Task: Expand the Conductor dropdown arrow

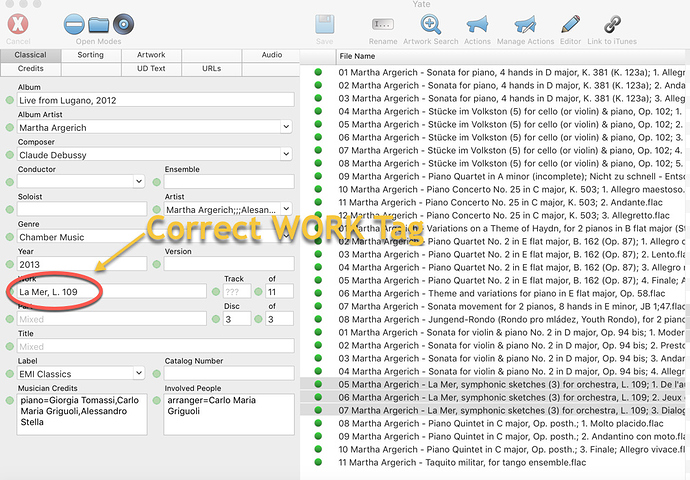Action: [139, 182]
